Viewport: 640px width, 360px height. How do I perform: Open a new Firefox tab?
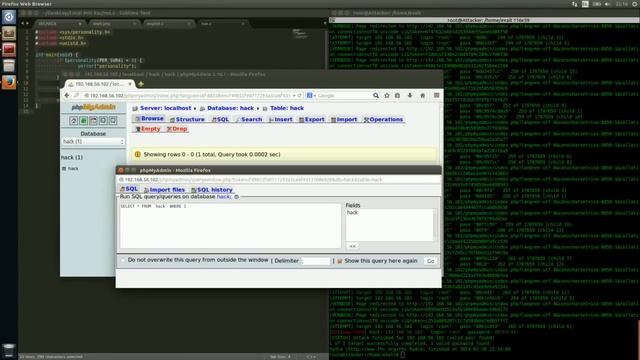click(141, 84)
